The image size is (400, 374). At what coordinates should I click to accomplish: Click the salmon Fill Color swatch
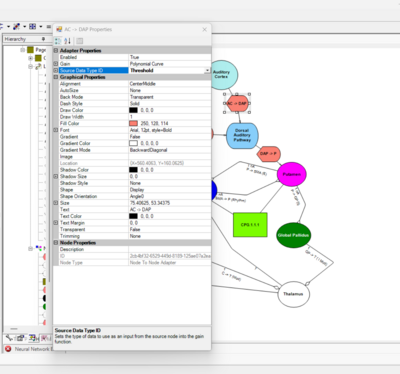pyautogui.click(x=133, y=123)
